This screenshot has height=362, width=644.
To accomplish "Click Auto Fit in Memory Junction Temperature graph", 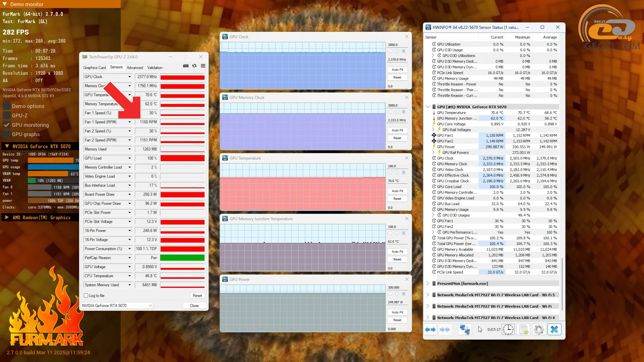I will point(397,252).
